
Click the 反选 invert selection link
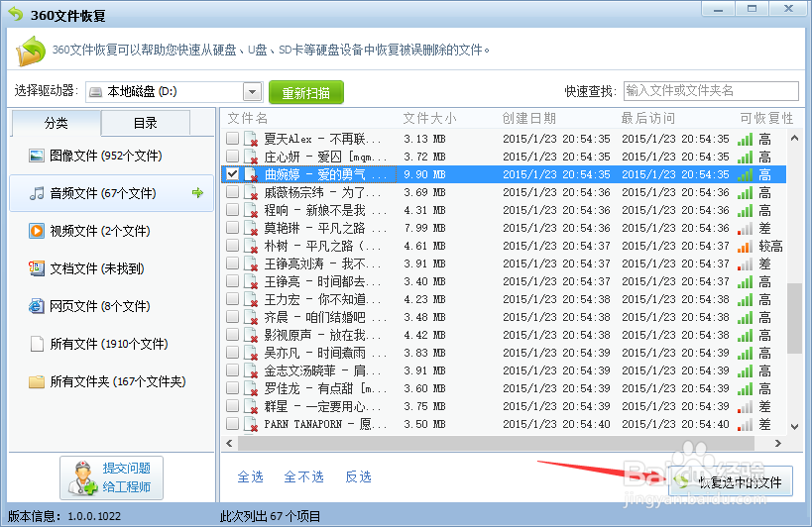pyautogui.click(x=358, y=476)
